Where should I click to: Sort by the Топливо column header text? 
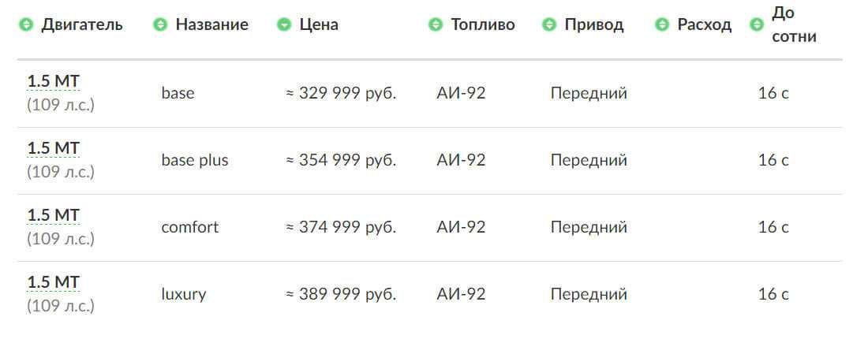tap(482, 25)
